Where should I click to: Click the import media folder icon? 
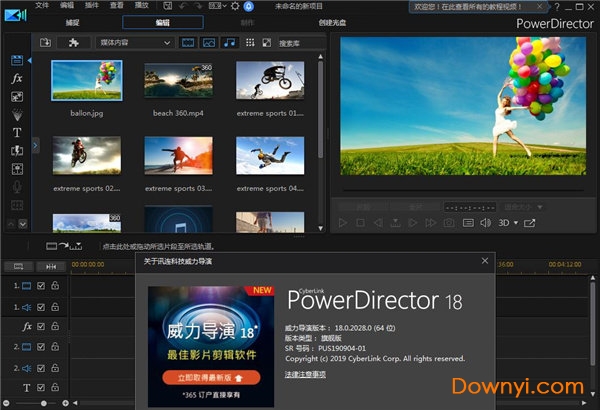click(46, 43)
